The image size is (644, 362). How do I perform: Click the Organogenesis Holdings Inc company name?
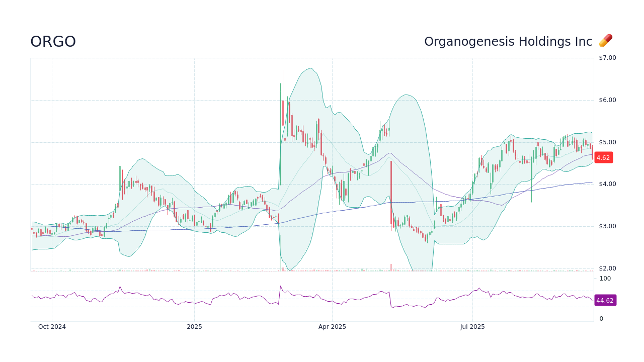tap(508, 41)
